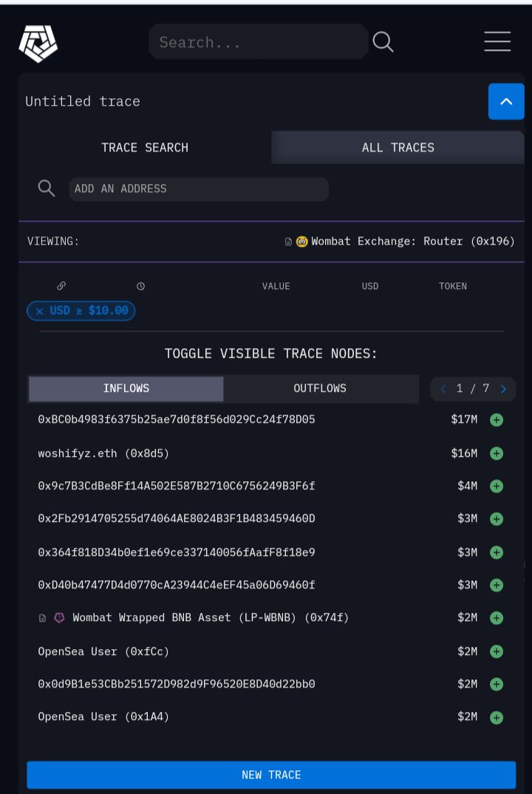Add woshifyz.eth node with plus icon
Image resolution: width=532 pixels, height=794 pixels.
point(497,453)
